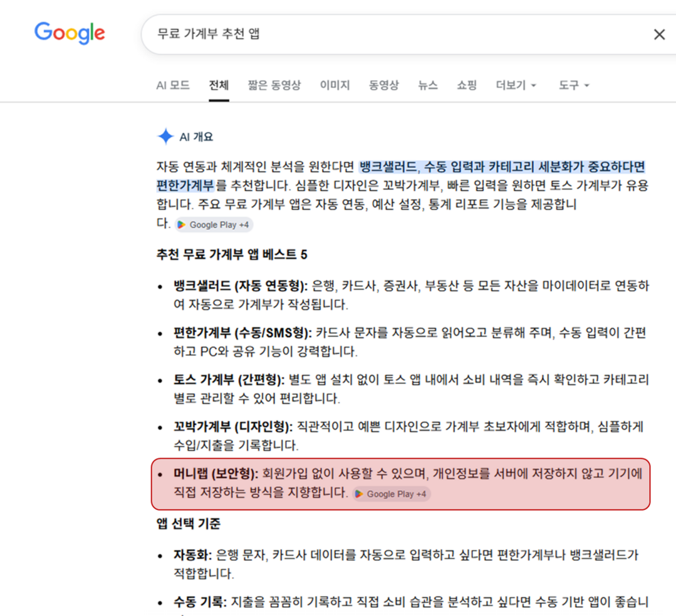Open the Google Play +4 chip in the 머니랩 item
The height and width of the screenshot is (616, 676).
click(392, 494)
